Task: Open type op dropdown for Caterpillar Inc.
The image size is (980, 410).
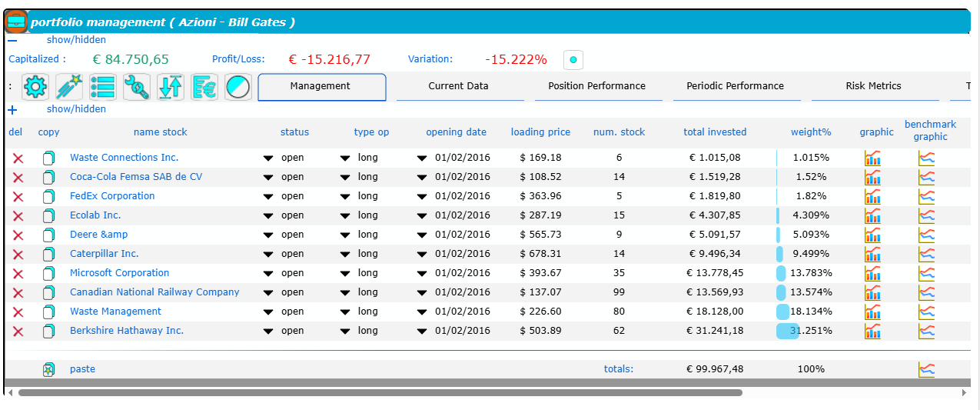Action: coord(345,255)
